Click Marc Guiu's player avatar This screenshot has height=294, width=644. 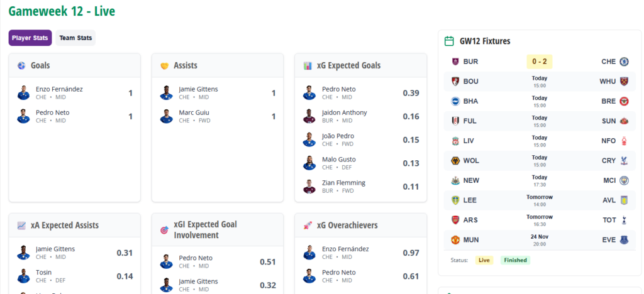pos(167,116)
